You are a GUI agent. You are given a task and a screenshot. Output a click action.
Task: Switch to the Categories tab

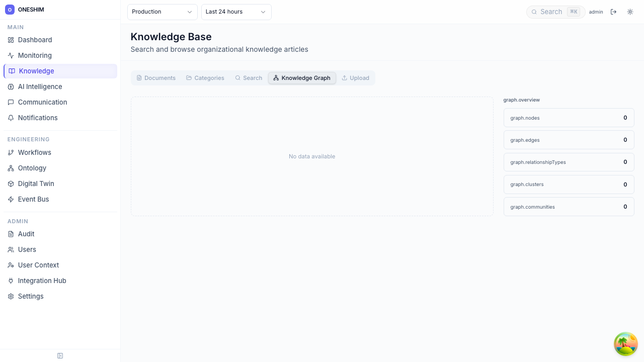(205, 78)
